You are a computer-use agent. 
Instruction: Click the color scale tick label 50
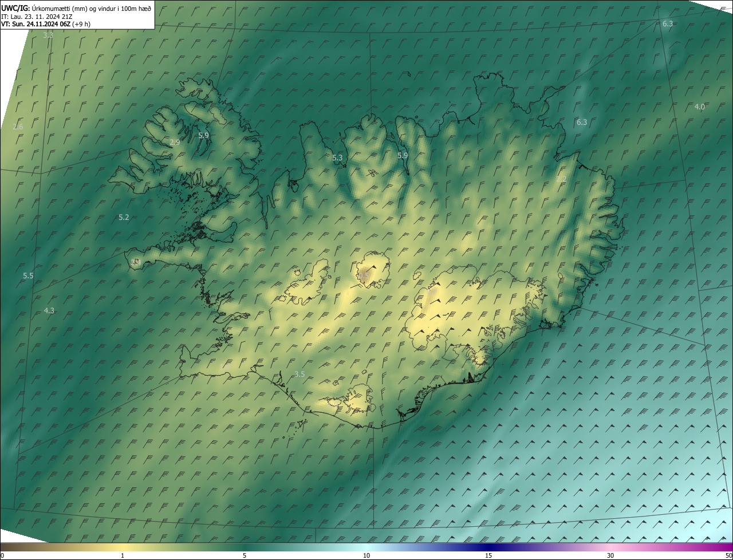(x=728, y=555)
